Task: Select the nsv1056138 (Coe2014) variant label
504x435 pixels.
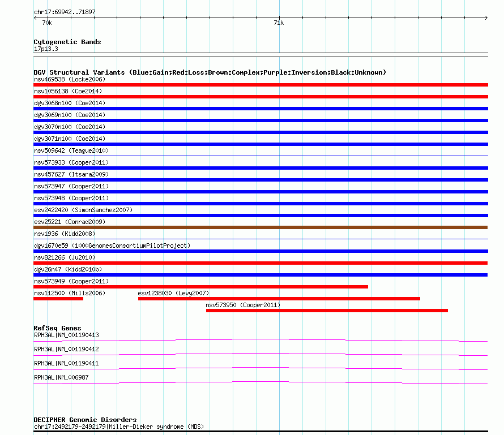Action: point(68,91)
